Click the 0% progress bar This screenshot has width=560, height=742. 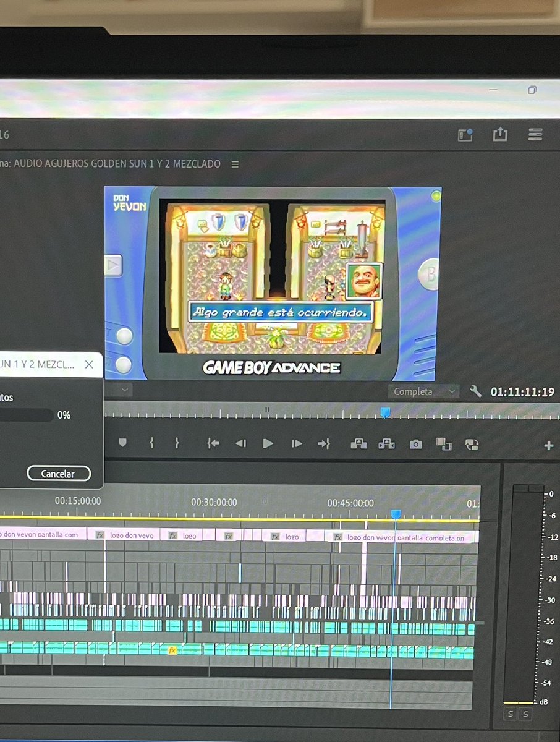27,415
